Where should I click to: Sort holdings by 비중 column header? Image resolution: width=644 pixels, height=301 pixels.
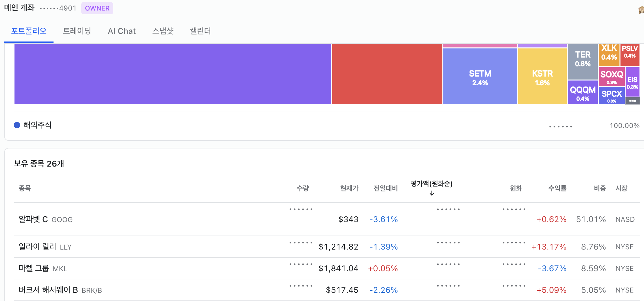click(600, 188)
